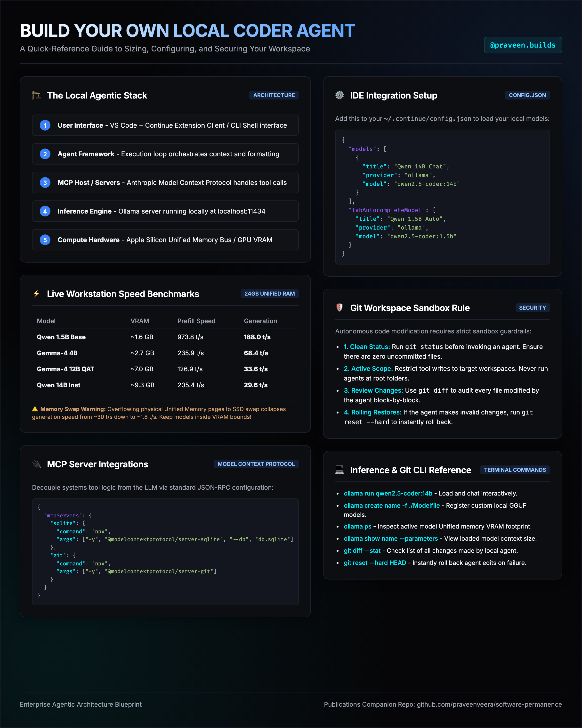Click the shield icon beside Git Workspace Sandbox Rule
Screen dimensions: 582x728
(x=339, y=308)
